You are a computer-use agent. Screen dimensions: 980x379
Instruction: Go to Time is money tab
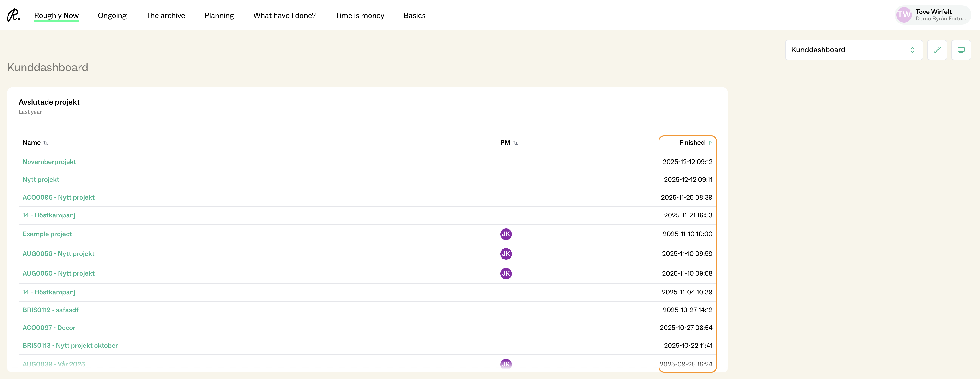359,16
